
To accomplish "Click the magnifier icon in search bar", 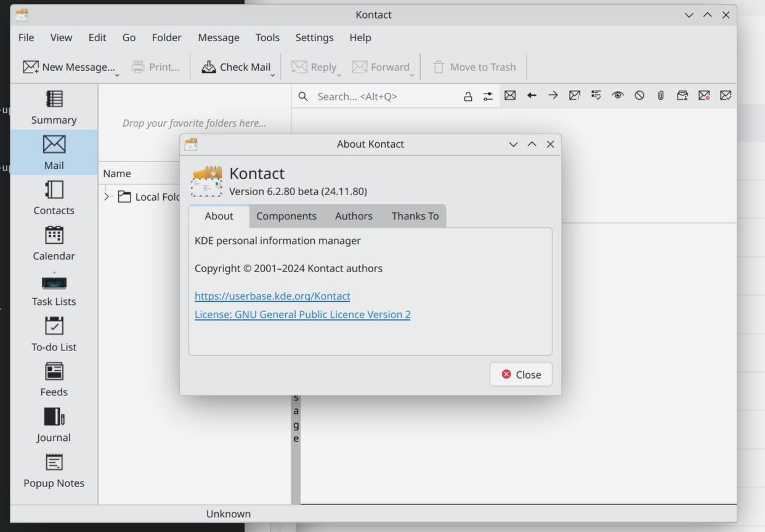I will pos(303,96).
